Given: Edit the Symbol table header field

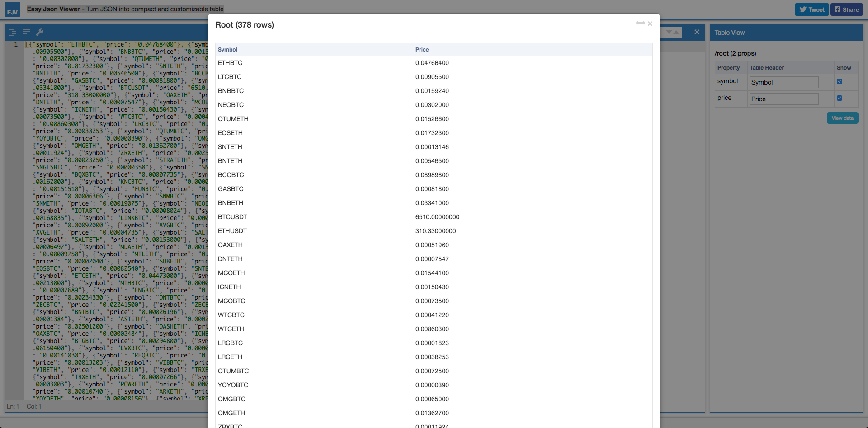Looking at the screenshot, I should [x=784, y=82].
